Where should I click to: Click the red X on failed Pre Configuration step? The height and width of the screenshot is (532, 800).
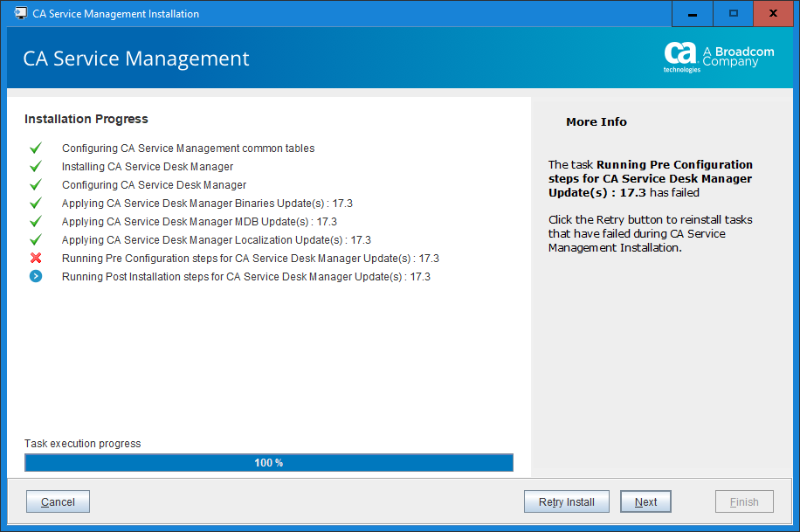36,258
